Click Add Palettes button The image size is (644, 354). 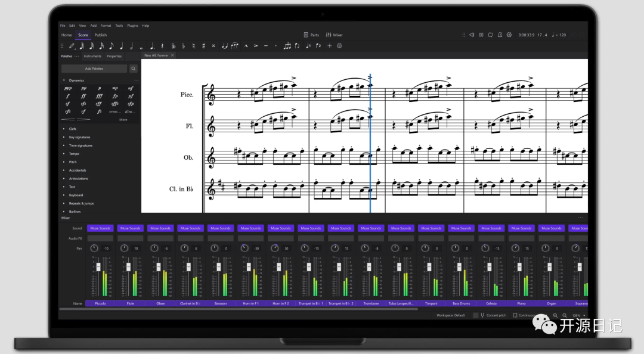[x=94, y=69]
